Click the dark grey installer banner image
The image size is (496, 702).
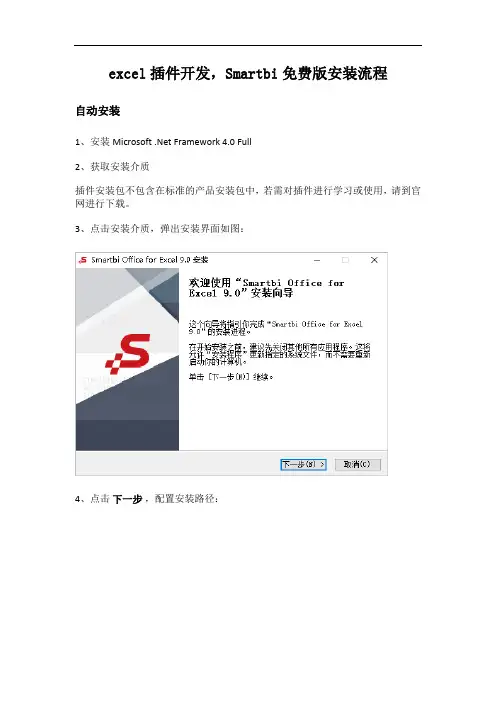127,359
